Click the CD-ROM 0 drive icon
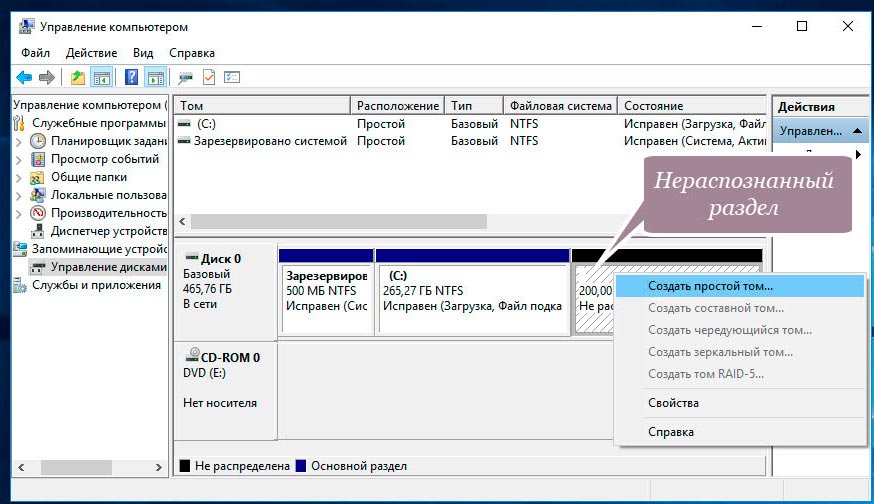The width and height of the screenshot is (874, 504). pos(190,357)
